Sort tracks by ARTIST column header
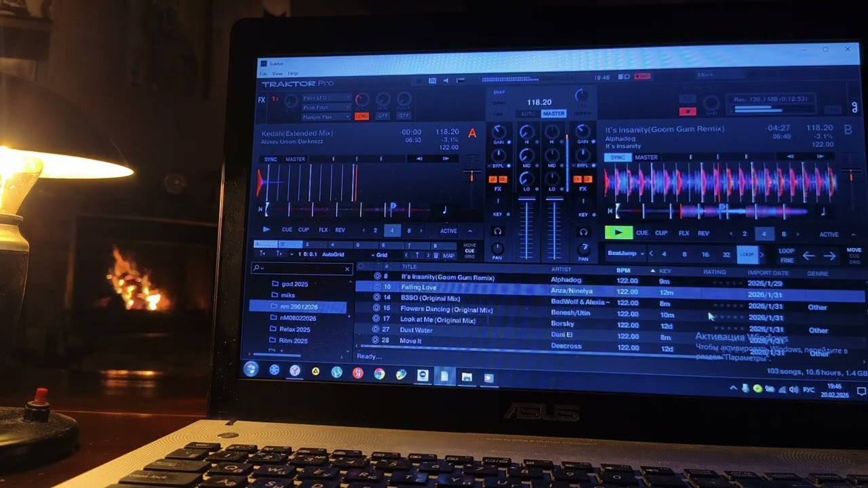This screenshot has height=488, width=868. 561,269
